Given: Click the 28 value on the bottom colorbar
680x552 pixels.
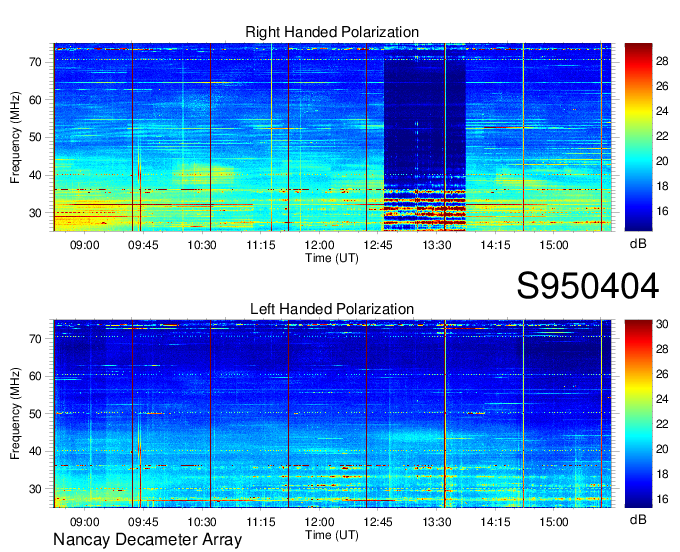Looking at the screenshot, I should 662,349.
